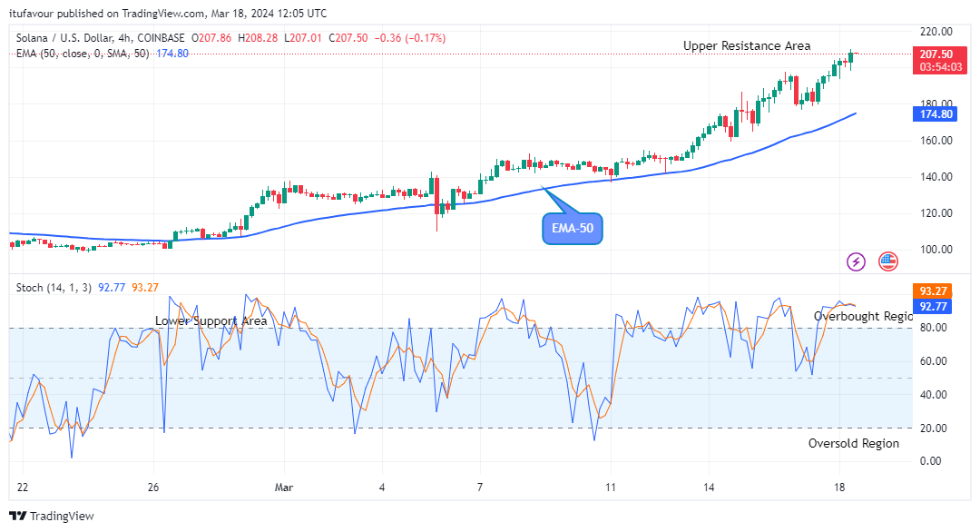
Task: Click the Upper Resistance Area label
Action: point(746,45)
